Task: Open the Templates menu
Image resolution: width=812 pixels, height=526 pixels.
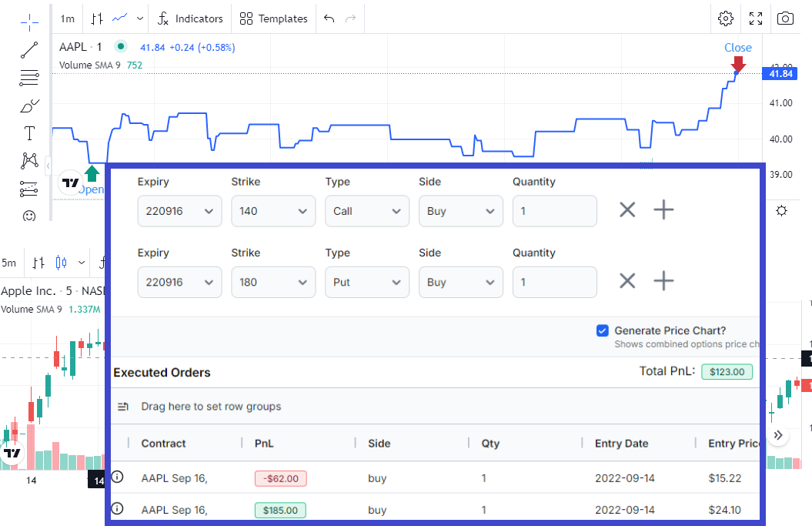Action: [273, 19]
